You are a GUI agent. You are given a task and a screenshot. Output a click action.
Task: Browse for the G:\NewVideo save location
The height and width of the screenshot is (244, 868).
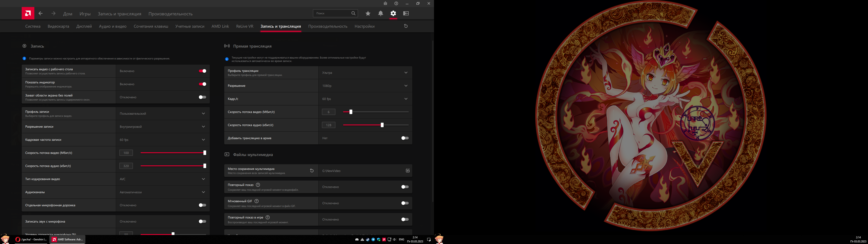408,171
